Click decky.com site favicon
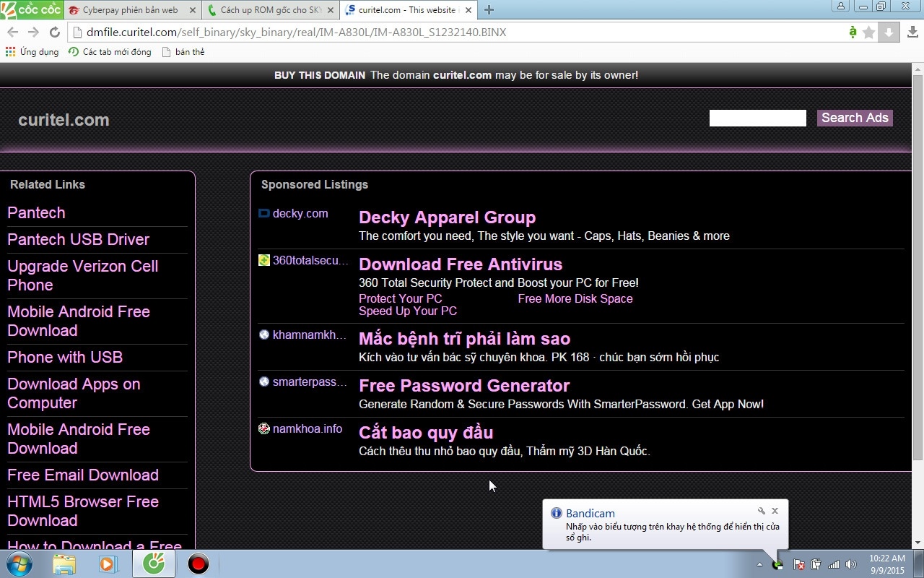The image size is (924, 578). click(264, 213)
